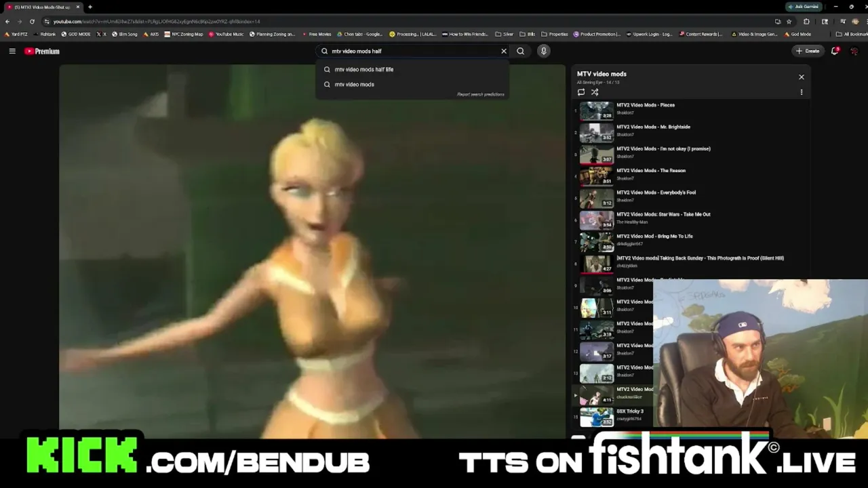868x488 pixels.
Task: Select suggestion "mtv video mods"
Action: 412,84
